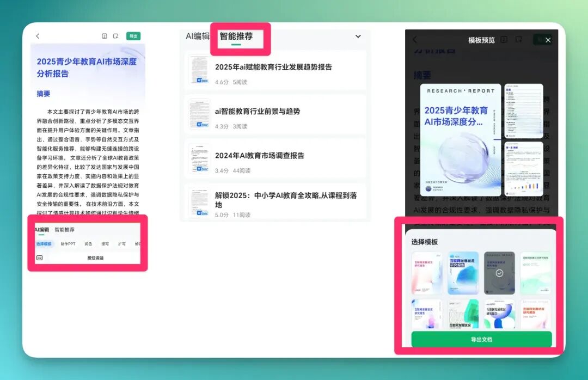Open the research report cover preview image
This screenshot has height=380, width=588.
(461, 139)
